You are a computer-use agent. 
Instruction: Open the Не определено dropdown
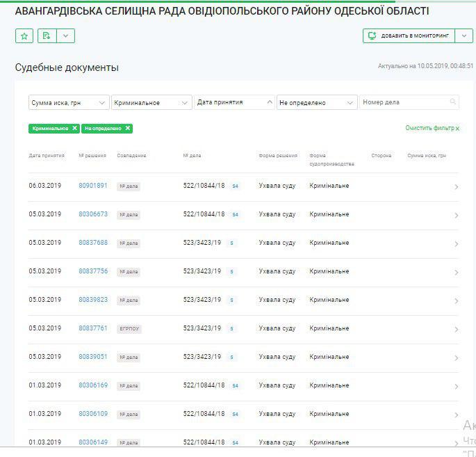[x=317, y=102]
